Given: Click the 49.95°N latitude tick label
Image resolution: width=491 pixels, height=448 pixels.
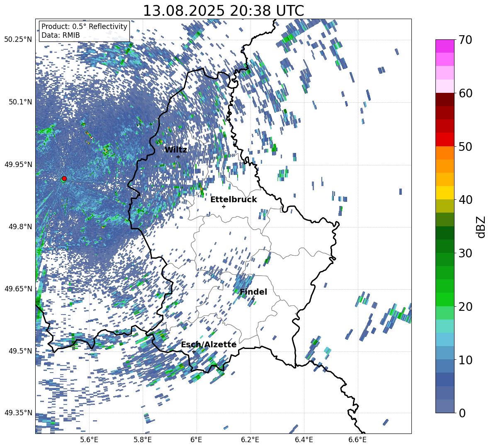Looking at the screenshot, I should tap(18, 164).
